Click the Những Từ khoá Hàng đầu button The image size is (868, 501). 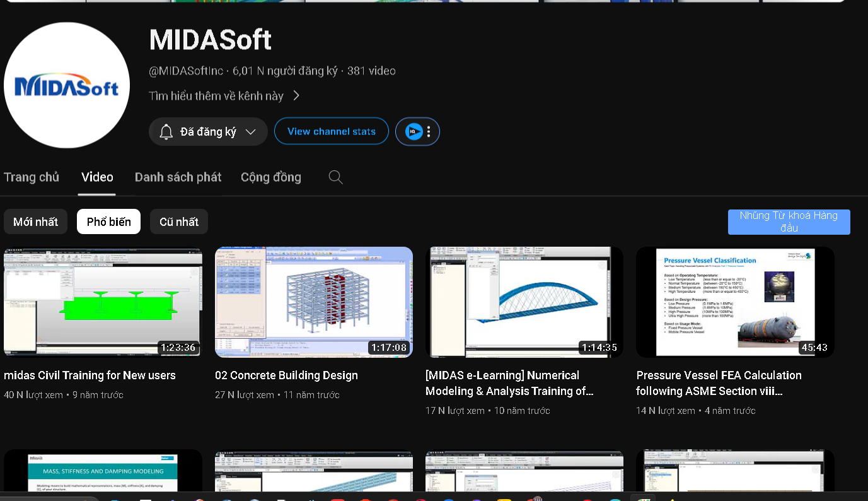pyautogui.click(x=789, y=222)
